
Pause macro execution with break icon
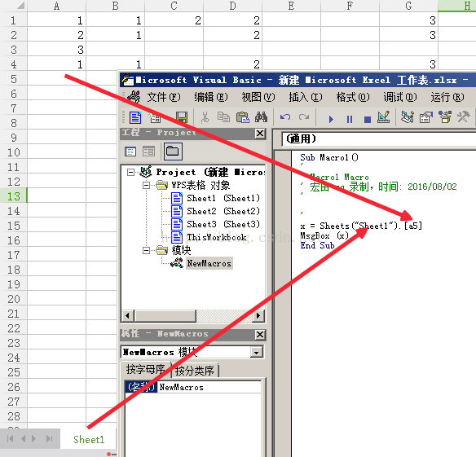(x=350, y=119)
